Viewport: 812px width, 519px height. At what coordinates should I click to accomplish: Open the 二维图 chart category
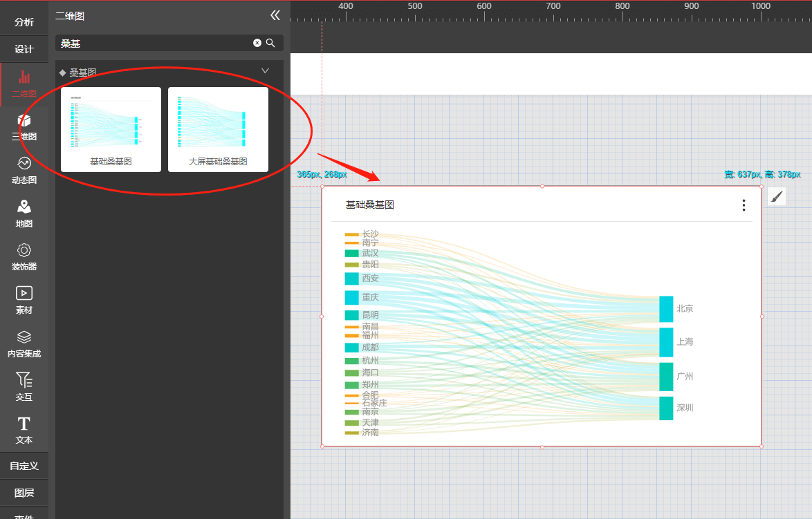point(24,83)
